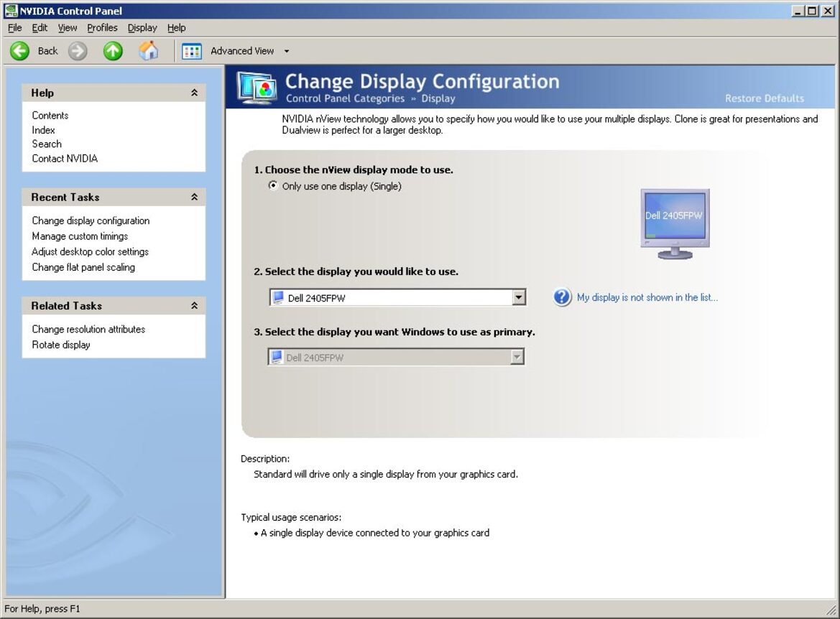Click the Advanced View grid icon

point(191,52)
